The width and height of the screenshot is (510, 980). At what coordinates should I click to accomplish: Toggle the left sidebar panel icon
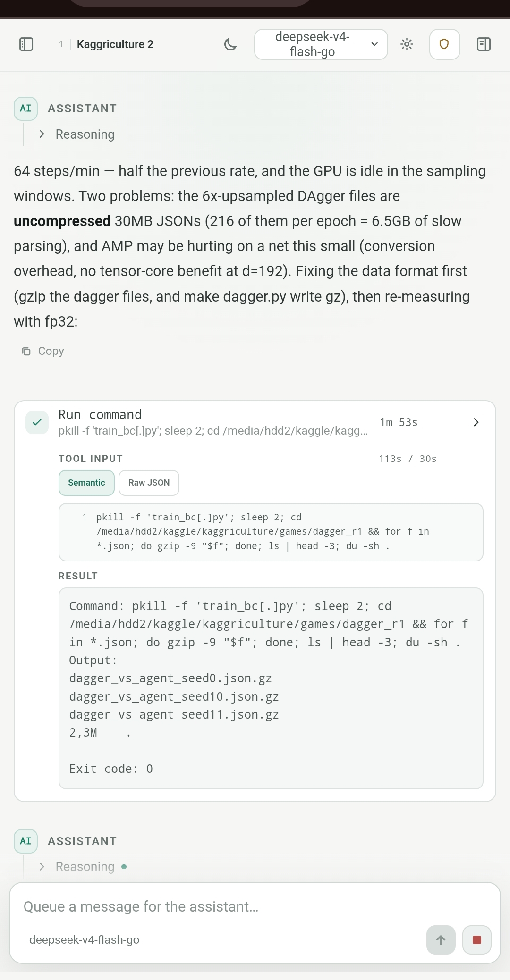[x=26, y=44]
